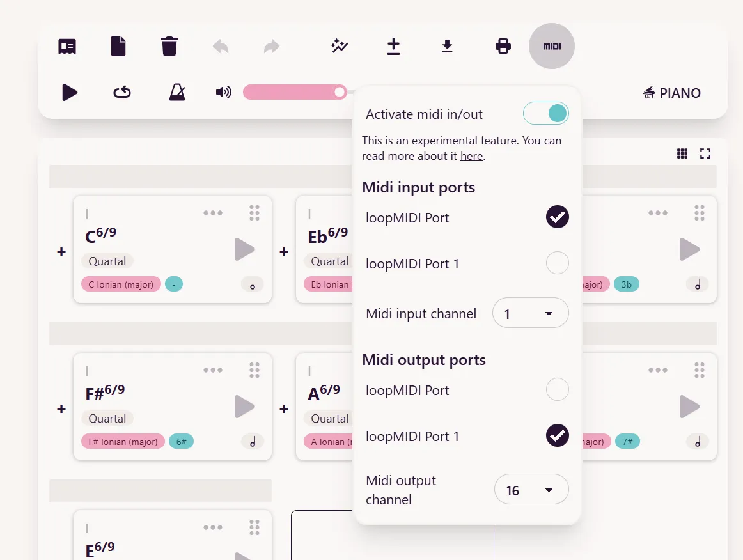This screenshot has width=743, height=560.
Task: Open the Midi output channel dropdown
Action: [x=531, y=490]
